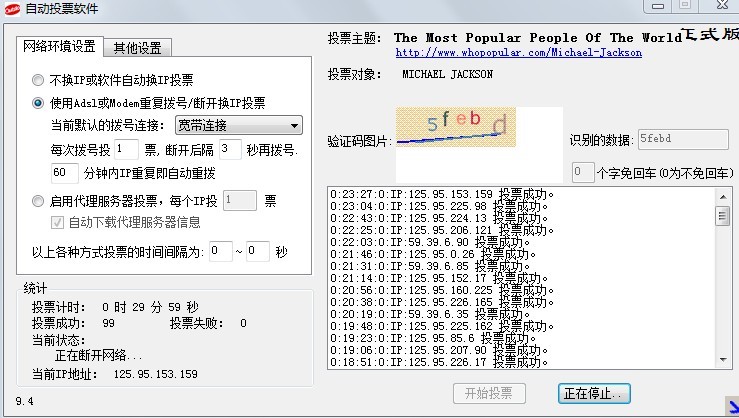Enable 启用代理服务器投票 radio option

[x=39, y=201]
